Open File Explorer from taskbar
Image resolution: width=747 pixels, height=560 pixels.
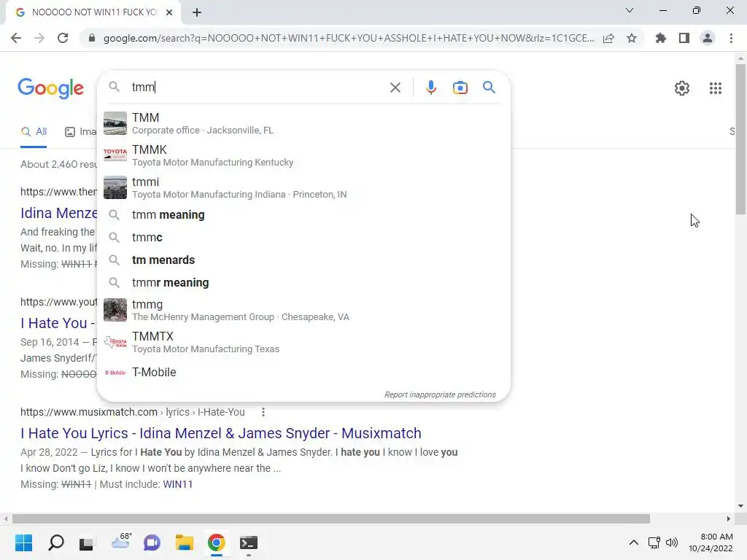(x=185, y=542)
